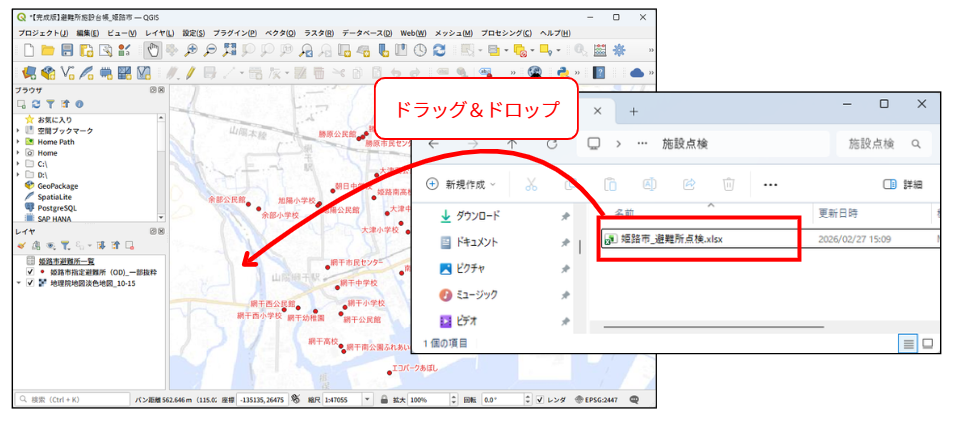Click the up arrow in File Explorer
This screenshot has width=970, height=428.
[x=512, y=144]
